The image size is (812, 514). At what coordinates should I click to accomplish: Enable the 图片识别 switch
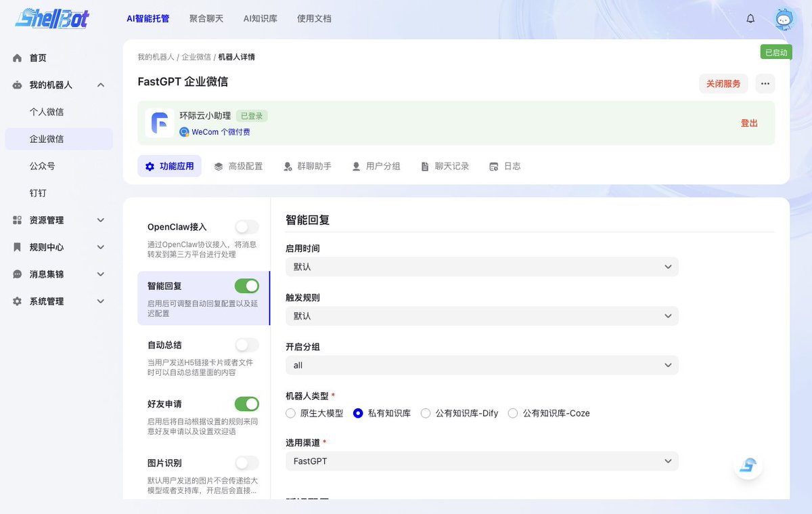pyautogui.click(x=247, y=463)
